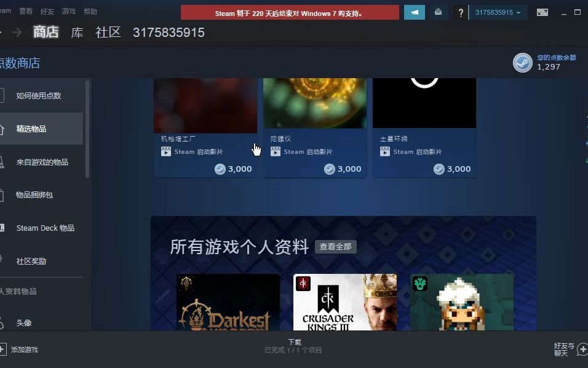
Task: Open the 查看 menu
Action: (x=26, y=11)
